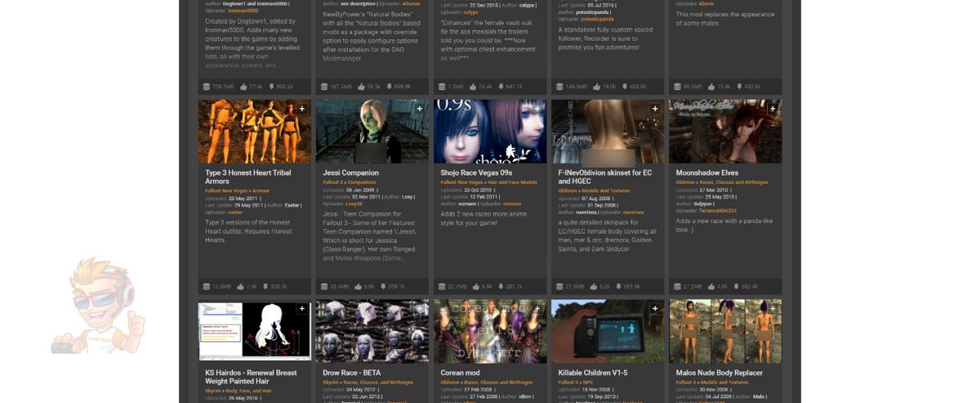The height and width of the screenshot is (403, 980).
Task: Click download arrow icon on Moonshadow Elves card
Action: coord(735,286)
